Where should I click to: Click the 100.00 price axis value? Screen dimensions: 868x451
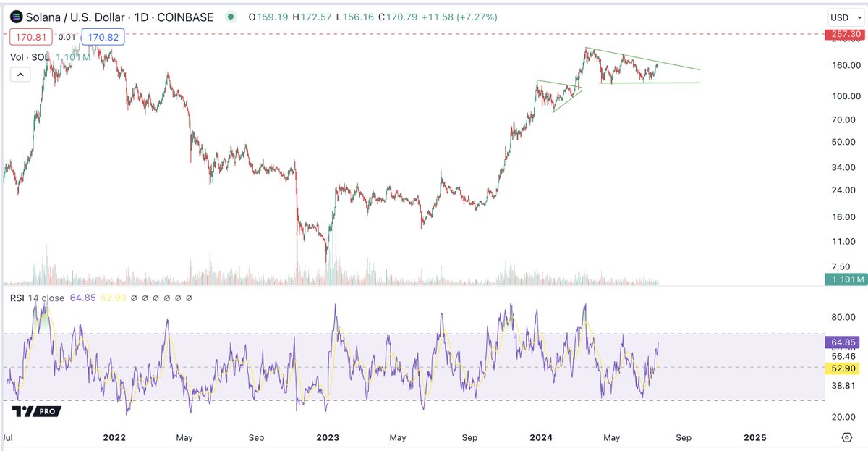point(844,96)
